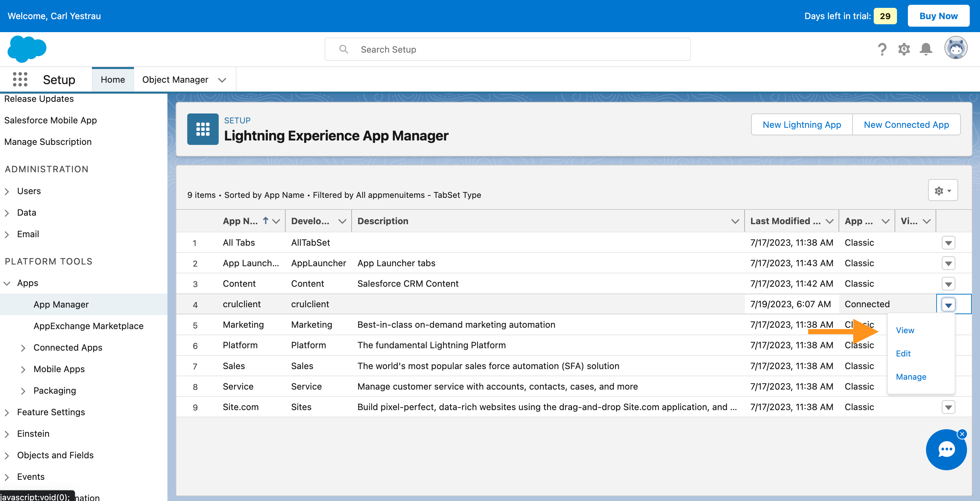Viewport: 980px width, 501px height.
Task: Open Release Updates link
Action: tap(39, 99)
